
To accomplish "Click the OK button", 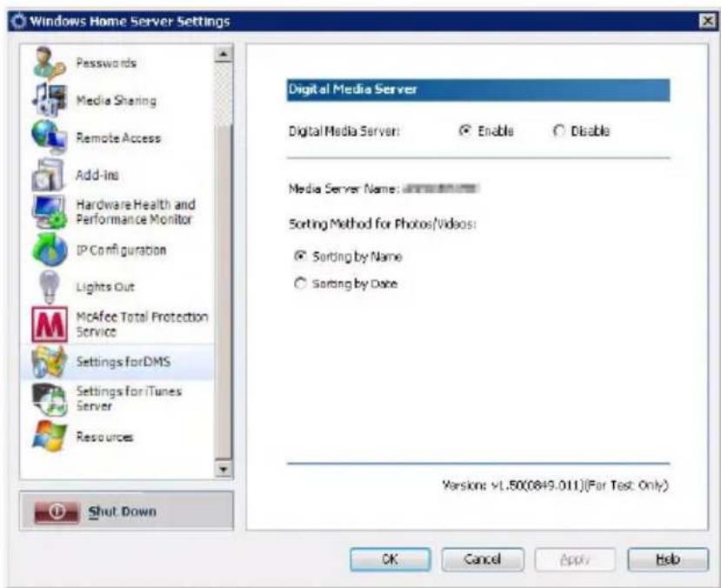I will point(390,559).
